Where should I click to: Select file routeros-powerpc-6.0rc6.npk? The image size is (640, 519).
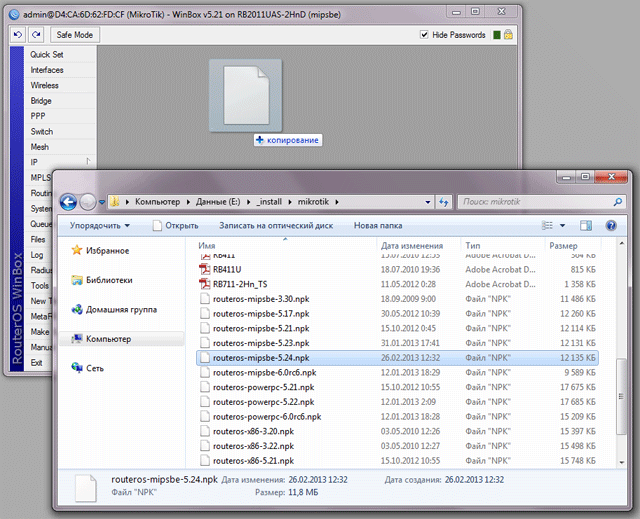267,417
